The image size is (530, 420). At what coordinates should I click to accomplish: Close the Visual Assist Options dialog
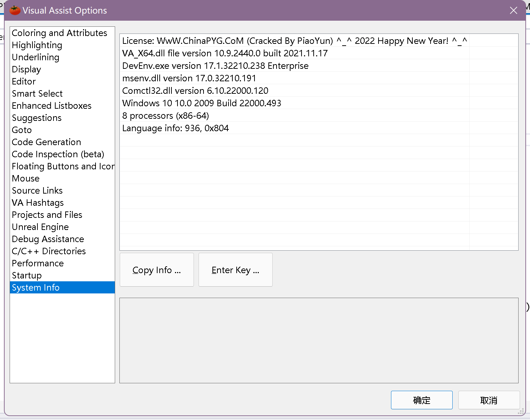click(x=514, y=10)
